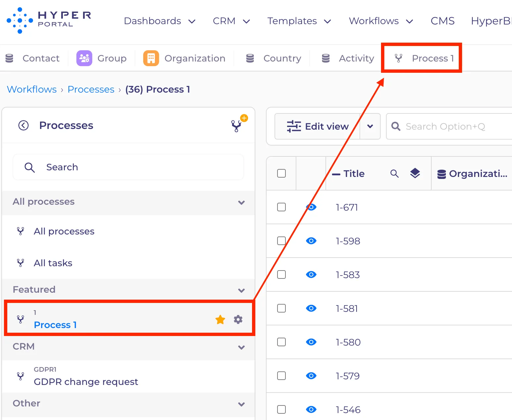Check the box for row 1-671
The height and width of the screenshot is (420, 512).
pos(281,207)
